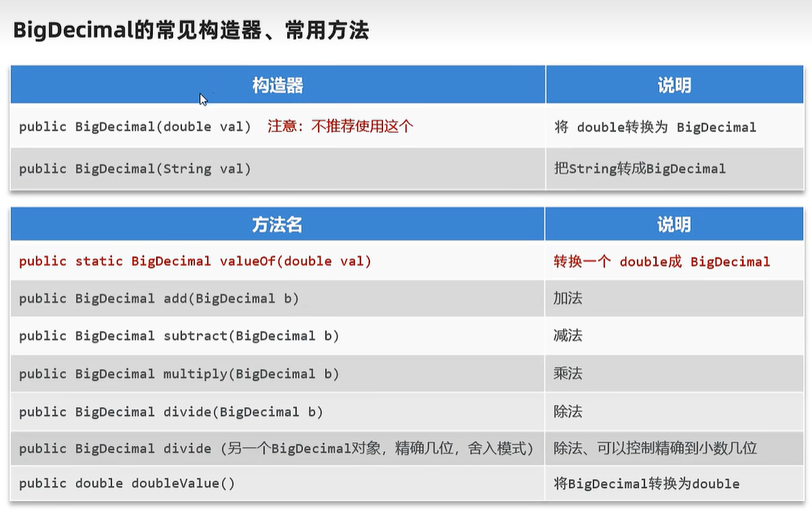The width and height of the screenshot is (812, 513).
Task: Click the red 注意: 不推荐使用这个 warning
Action: [x=340, y=126]
